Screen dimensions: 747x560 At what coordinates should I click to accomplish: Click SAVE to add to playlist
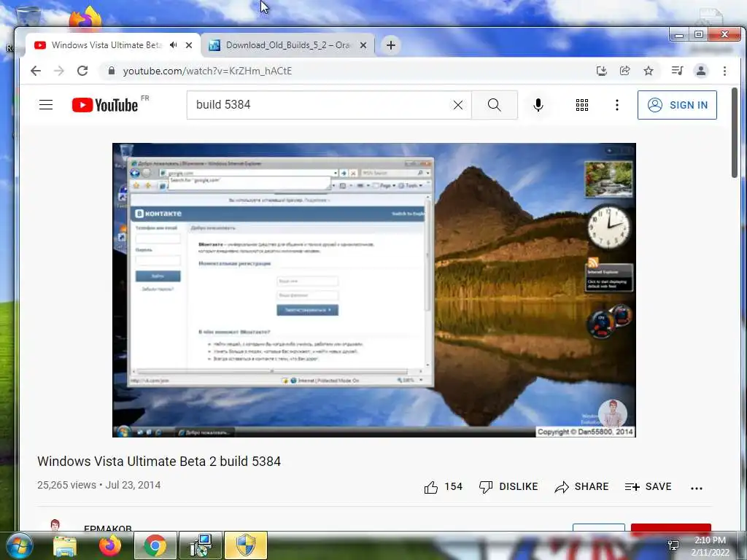648,486
